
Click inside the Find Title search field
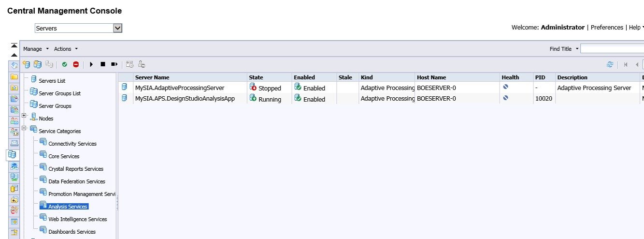click(612, 49)
